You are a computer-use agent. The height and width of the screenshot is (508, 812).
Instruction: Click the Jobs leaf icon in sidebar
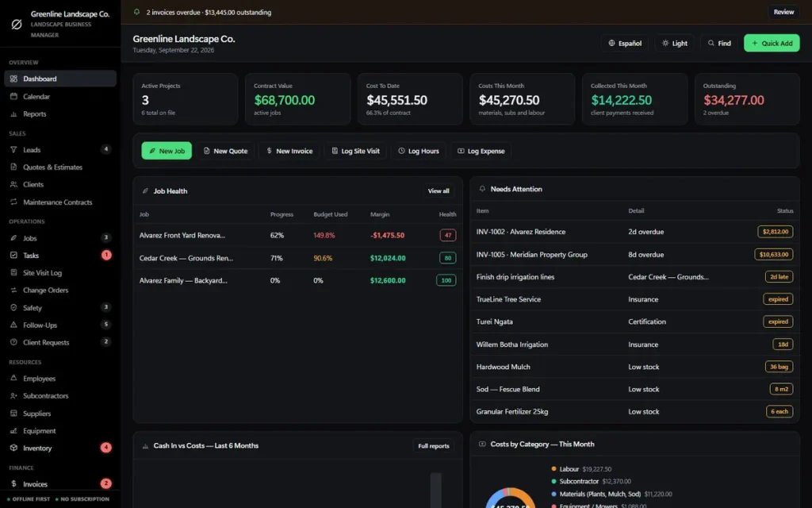[14, 238]
